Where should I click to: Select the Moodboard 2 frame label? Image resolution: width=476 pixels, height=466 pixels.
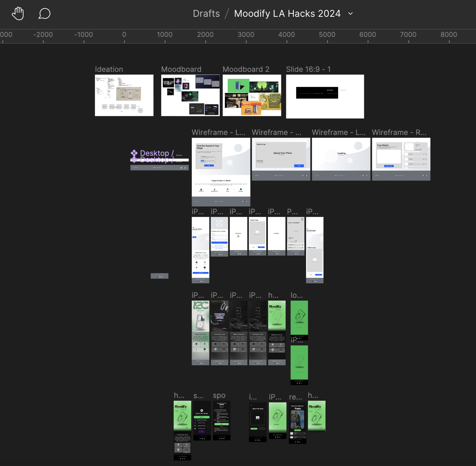(x=246, y=69)
